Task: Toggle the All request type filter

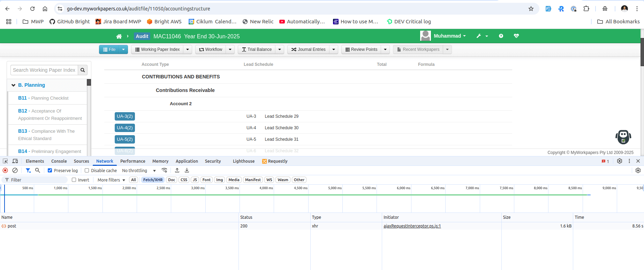Action: click(134, 180)
